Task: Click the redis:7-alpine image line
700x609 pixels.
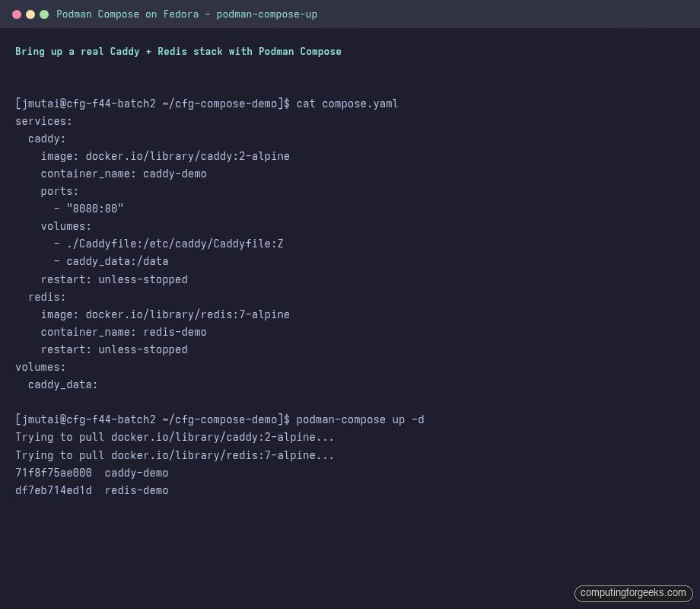Action: (165, 314)
